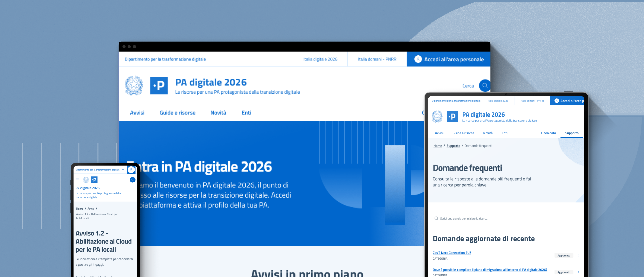Click Aggiornato badge on Next Generation EU row
Screen dimensions: 644x277
pyautogui.click(x=564, y=256)
